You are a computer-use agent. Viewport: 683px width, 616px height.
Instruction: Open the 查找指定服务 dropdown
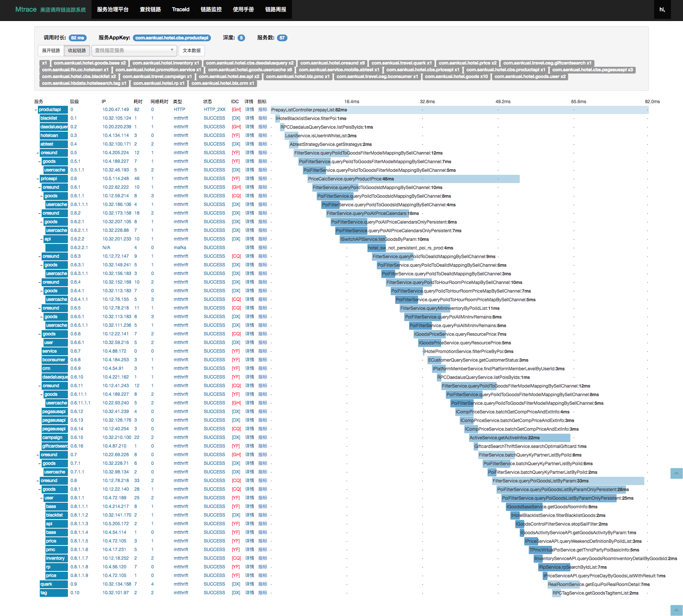coord(134,50)
